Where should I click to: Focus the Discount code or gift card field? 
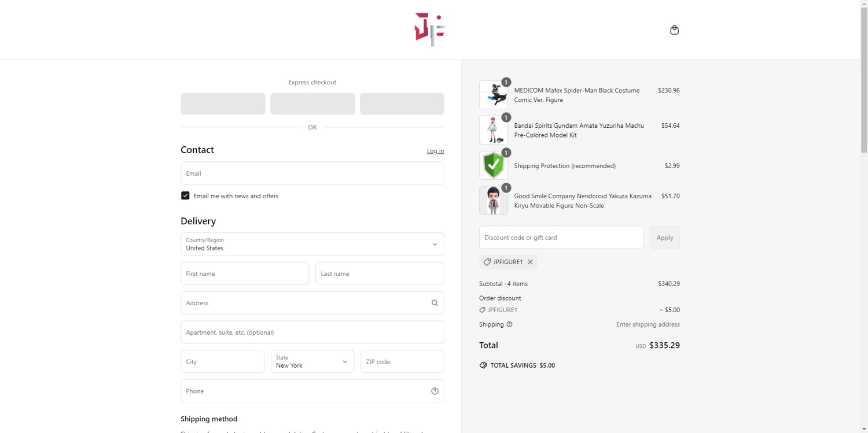coord(561,238)
